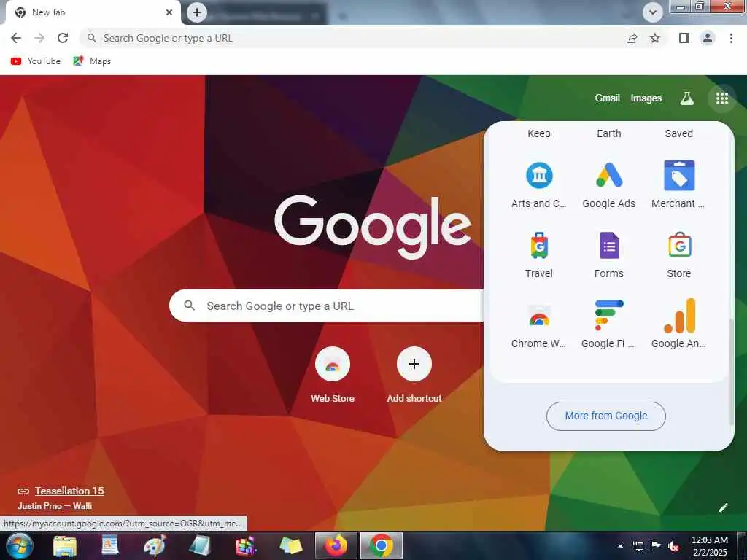Open Action Center flag icon
This screenshot has height=560, width=747.
[x=656, y=546]
